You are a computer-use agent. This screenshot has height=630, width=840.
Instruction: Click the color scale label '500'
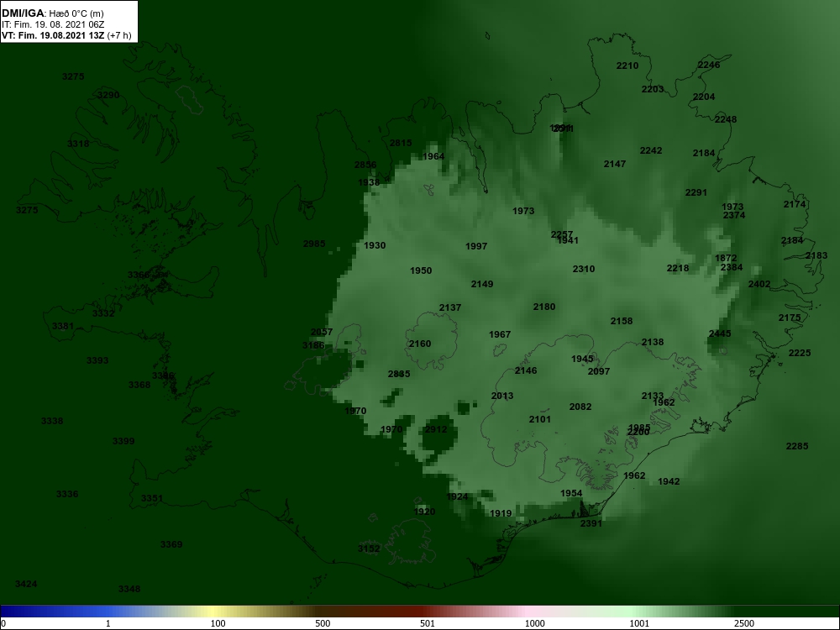coord(323,623)
